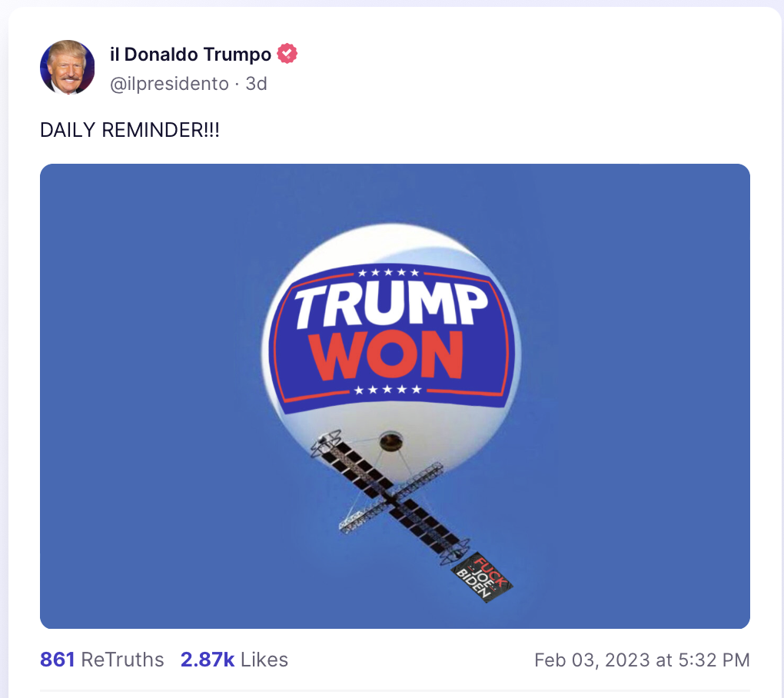Click the profile avatar picture

68,68
